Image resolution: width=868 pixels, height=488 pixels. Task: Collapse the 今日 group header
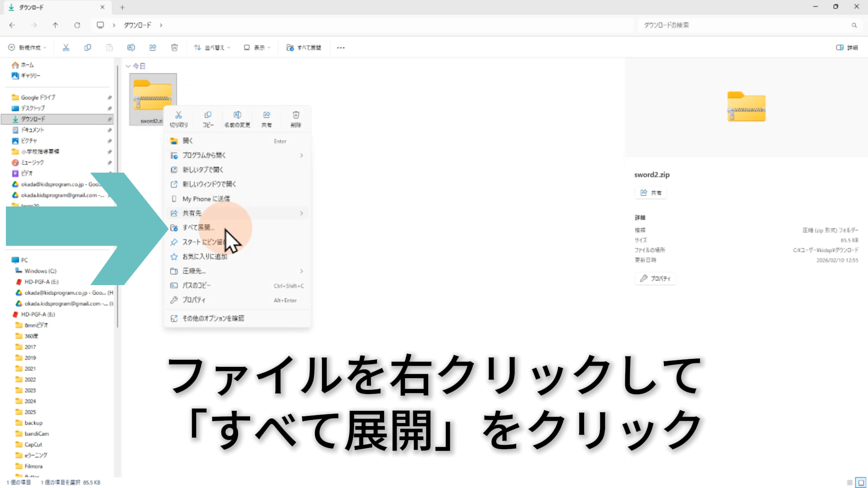128,66
